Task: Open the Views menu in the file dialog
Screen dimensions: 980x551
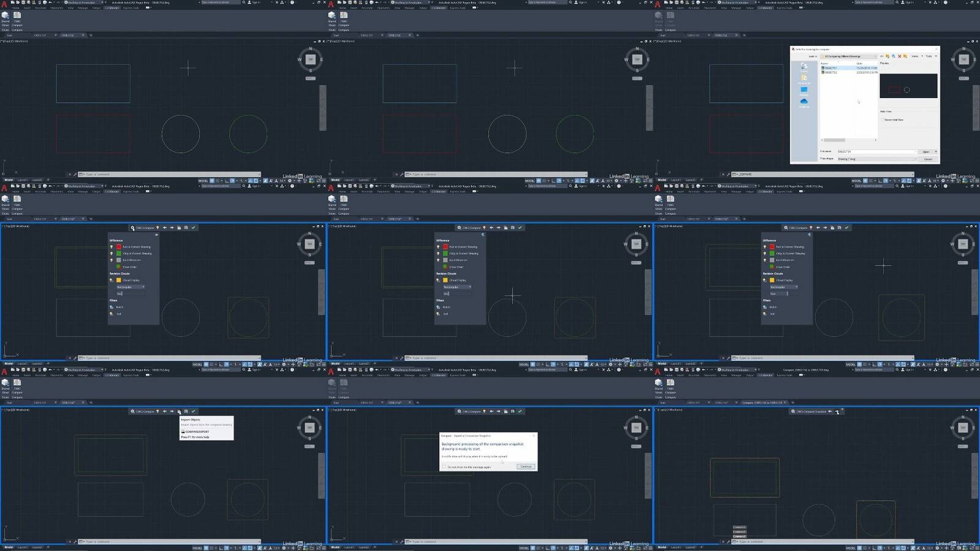Action: point(916,56)
